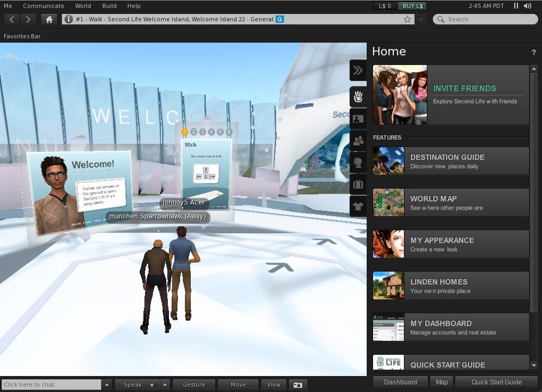Open the Me menu

click(7, 6)
